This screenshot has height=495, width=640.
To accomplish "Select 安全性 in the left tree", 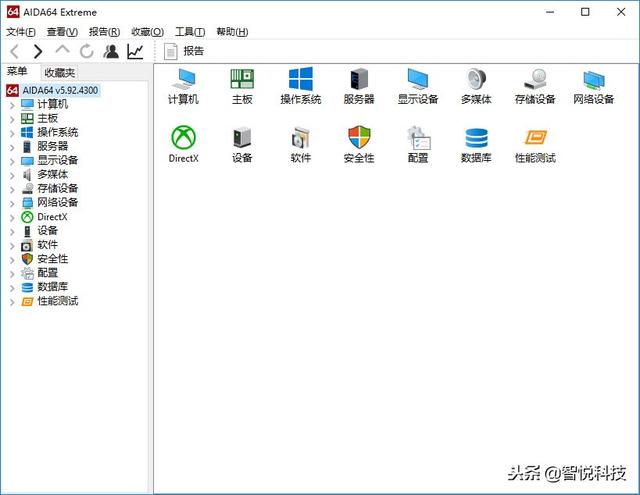I will click(44, 259).
